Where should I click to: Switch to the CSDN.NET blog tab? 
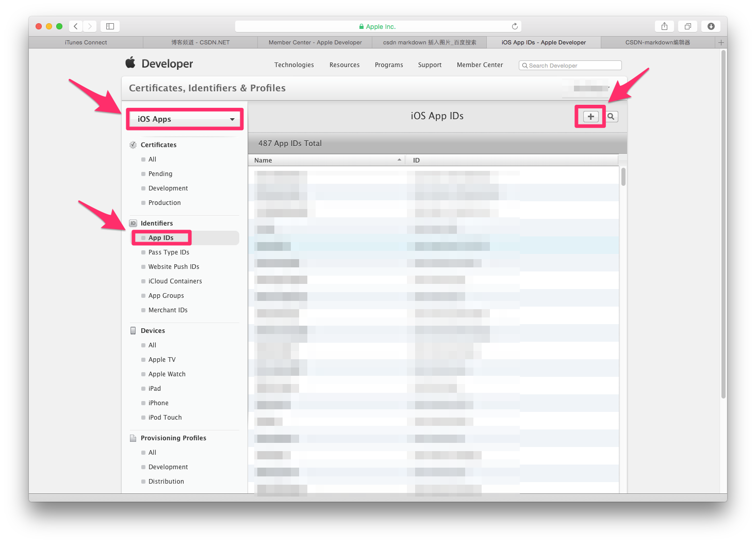tap(201, 42)
